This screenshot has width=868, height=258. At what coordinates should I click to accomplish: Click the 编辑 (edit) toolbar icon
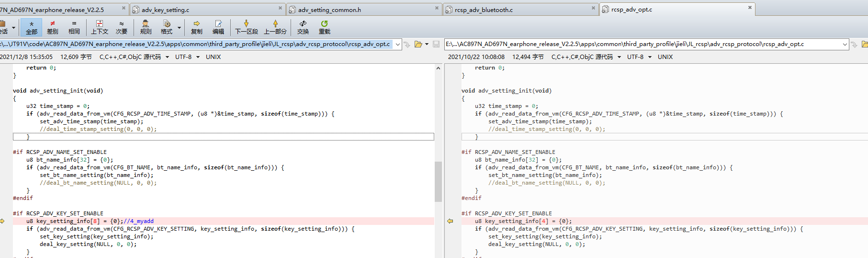(218, 27)
